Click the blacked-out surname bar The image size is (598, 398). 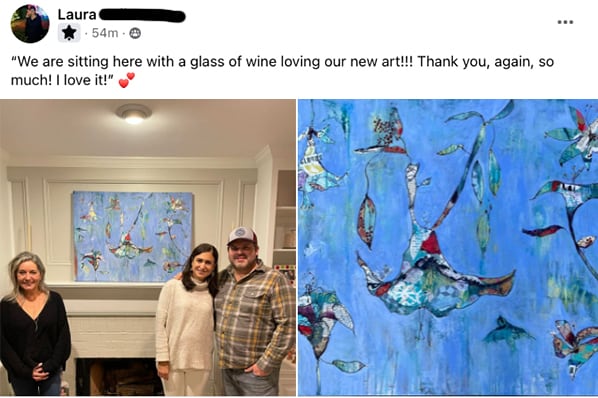pos(142,16)
